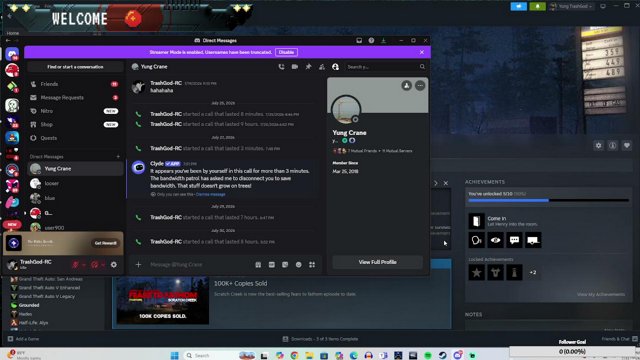Open direct message with blue

pos(75,198)
